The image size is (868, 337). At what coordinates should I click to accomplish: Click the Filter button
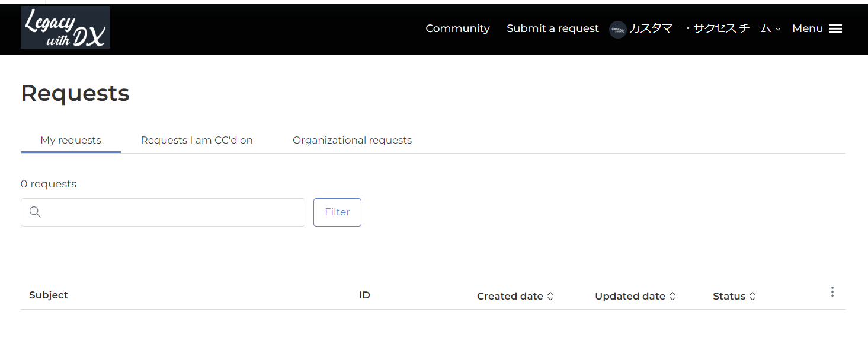[x=337, y=212]
